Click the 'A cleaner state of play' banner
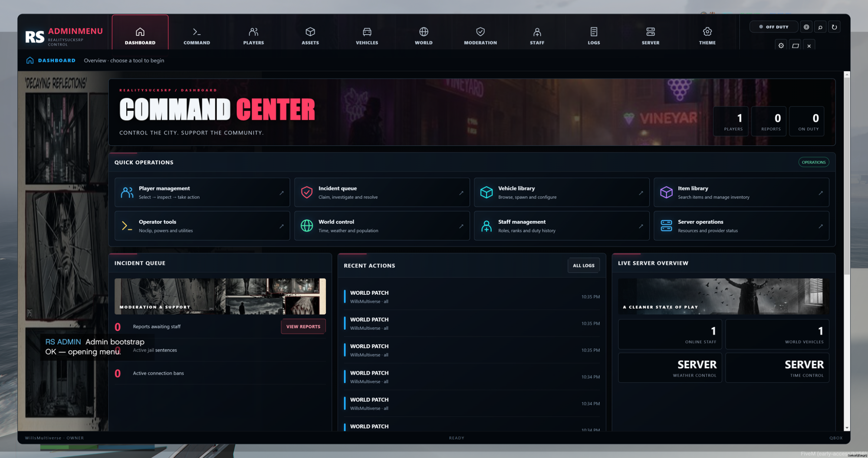 (723, 296)
